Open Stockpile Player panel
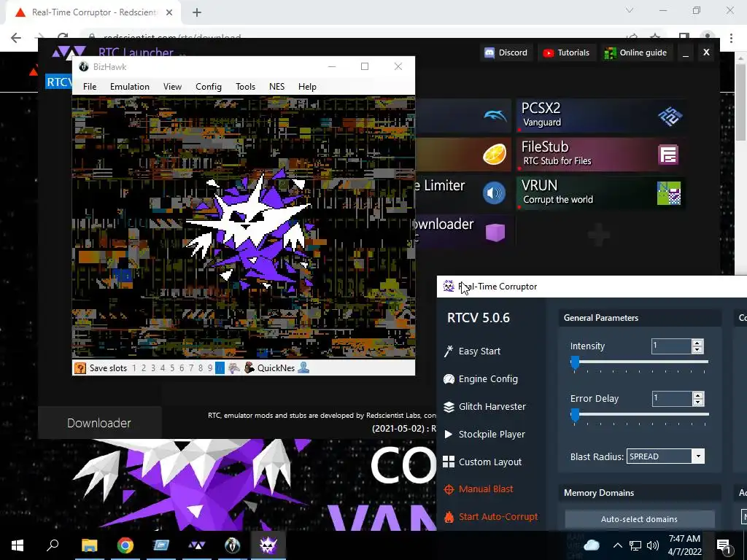This screenshot has height=560, width=747. (492, 434)
